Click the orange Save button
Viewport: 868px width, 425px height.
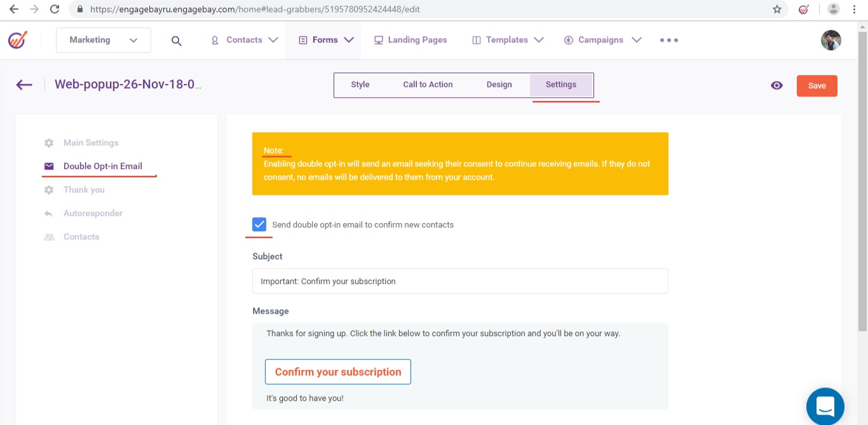(x=817, y=86)
